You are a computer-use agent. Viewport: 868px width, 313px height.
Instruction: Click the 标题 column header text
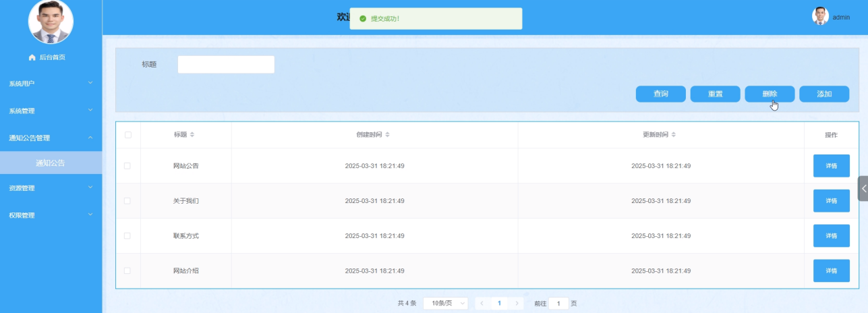click(x=180, y=135)
